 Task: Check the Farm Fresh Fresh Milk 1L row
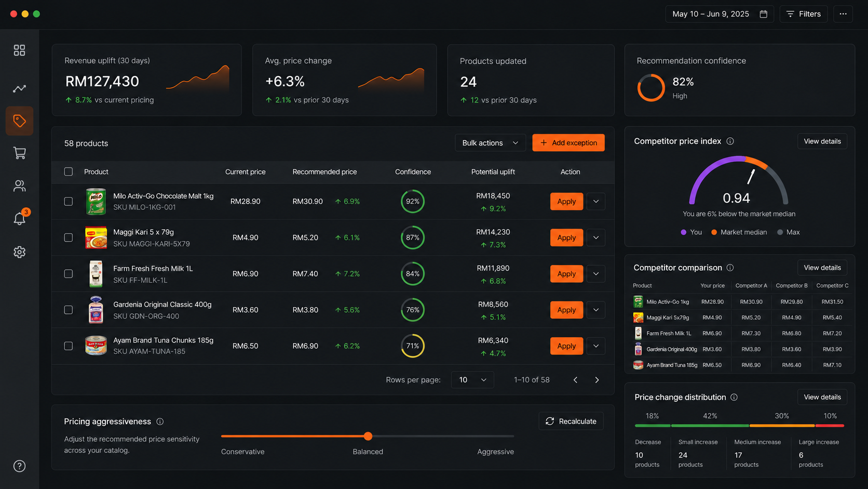(69, 274)
